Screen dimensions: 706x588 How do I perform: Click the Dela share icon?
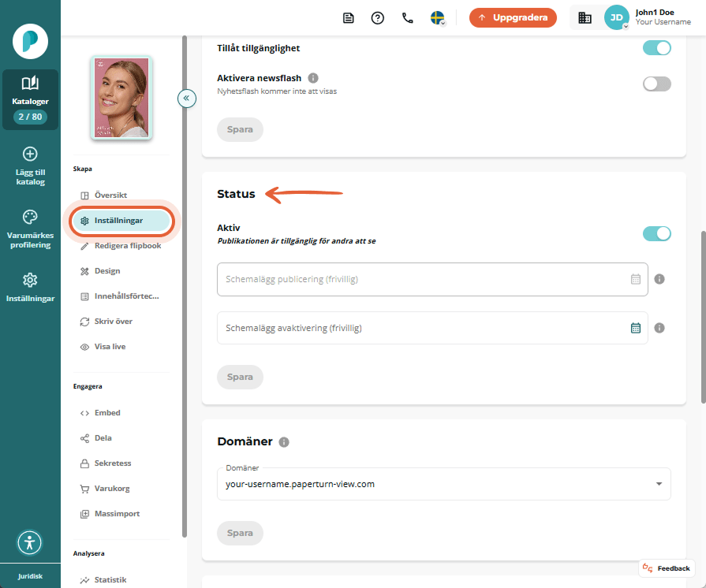point(84,438)
